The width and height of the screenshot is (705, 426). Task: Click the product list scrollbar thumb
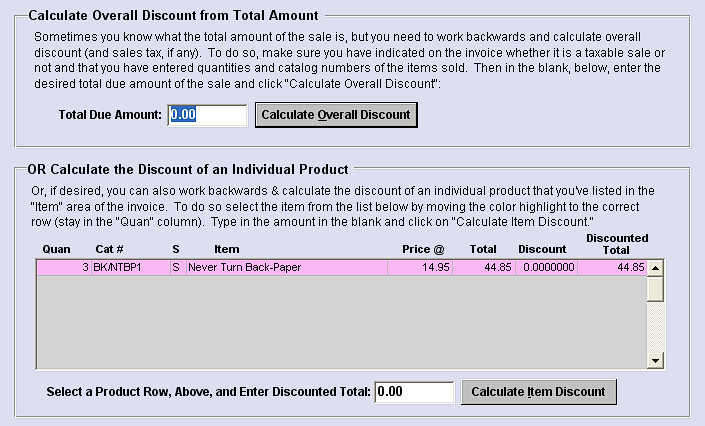click(656, 289)
